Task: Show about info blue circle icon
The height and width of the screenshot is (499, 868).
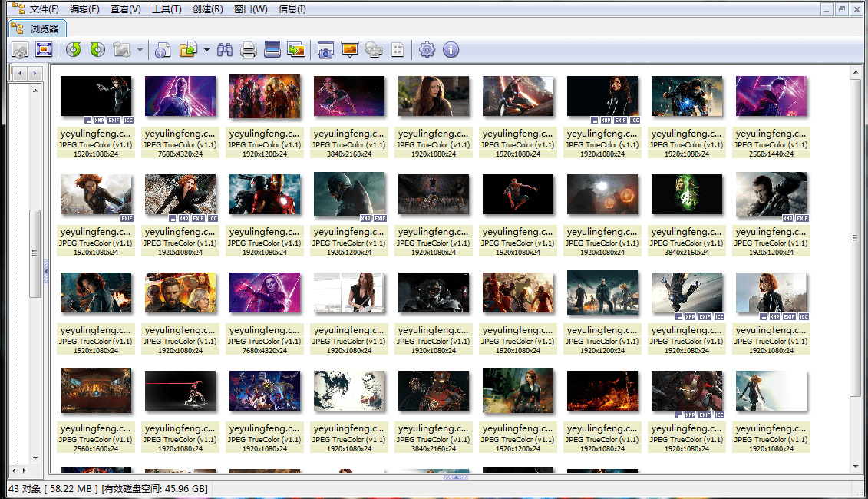Action: (x=451, y=50)
